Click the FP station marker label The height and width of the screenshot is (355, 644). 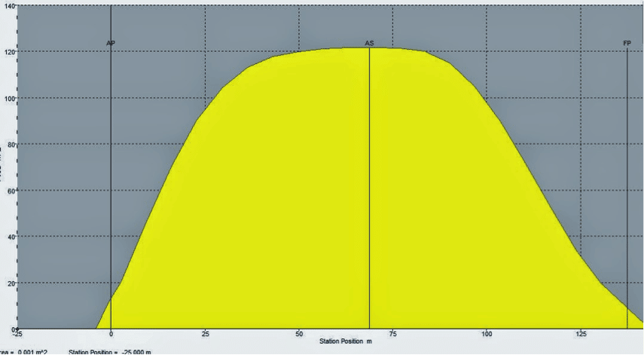click(x=627, y=44)
